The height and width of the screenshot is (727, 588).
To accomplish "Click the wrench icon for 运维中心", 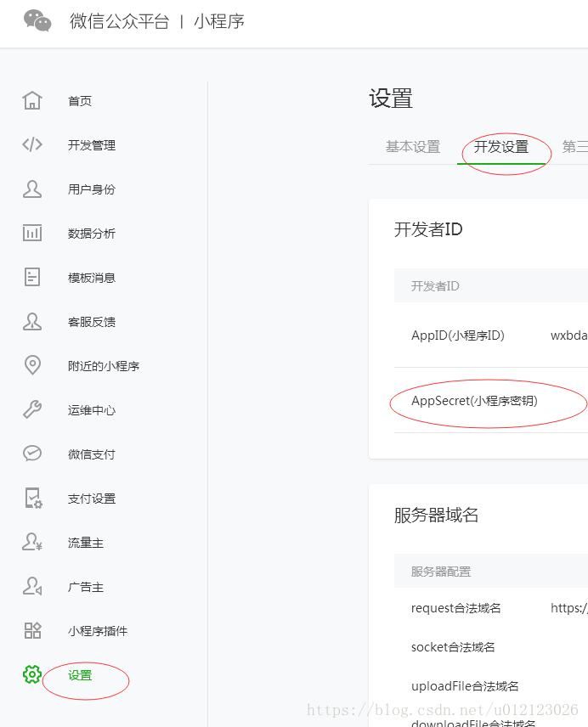I will (x=32, y=409).
